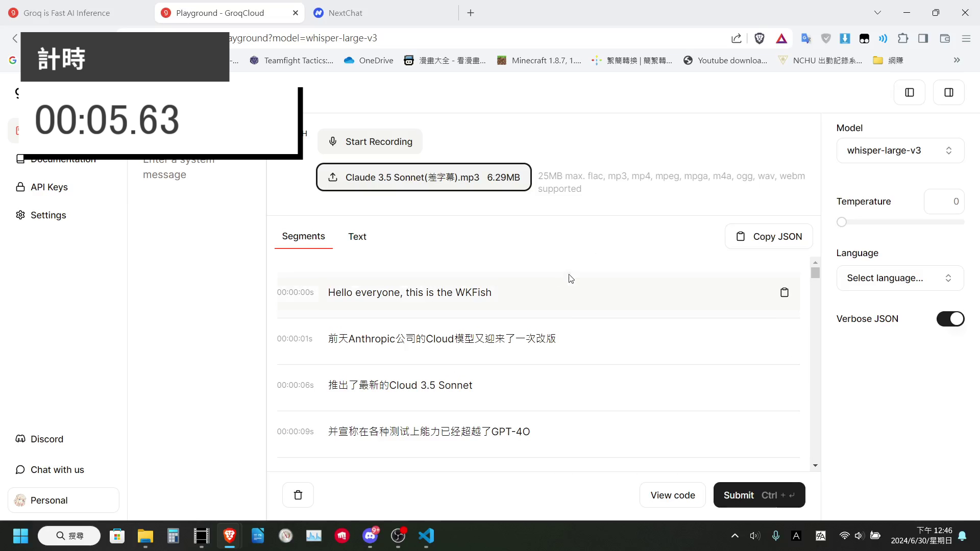
Task: Open Settings in sidebar
Action: (x=48, y=215)
